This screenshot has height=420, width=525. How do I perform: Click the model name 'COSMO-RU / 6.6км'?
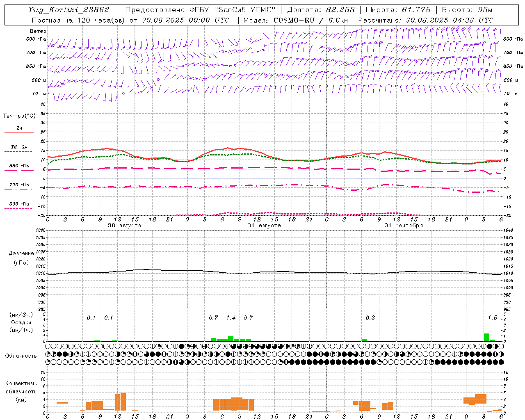coord(311,20)
